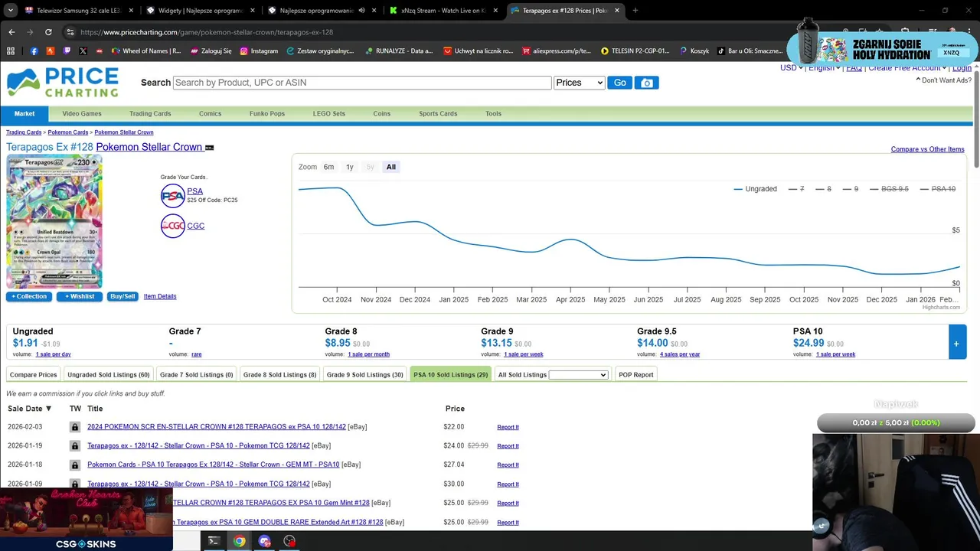
Task: Open Instagram bookmark
Action: pyautogui.click(x=259, y=51)
